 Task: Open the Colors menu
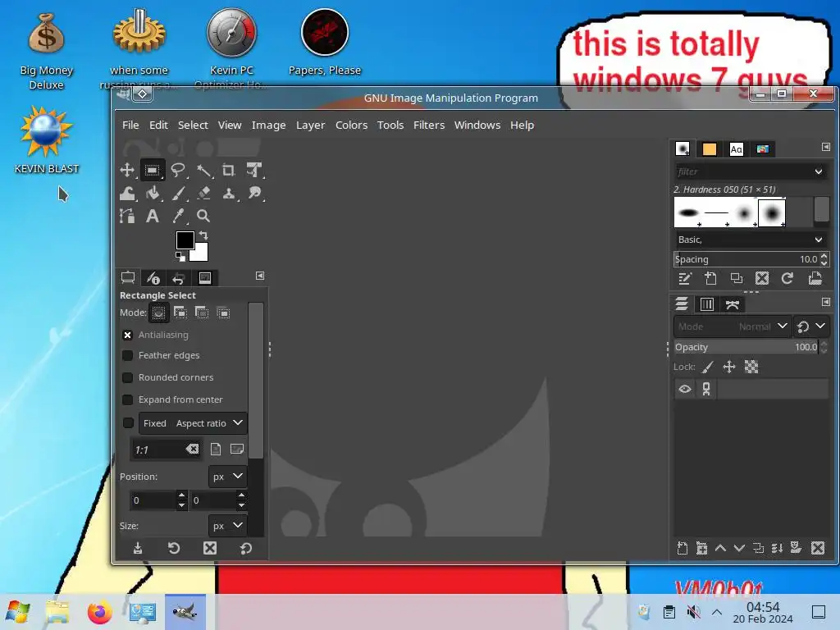[x=351, y=125]
